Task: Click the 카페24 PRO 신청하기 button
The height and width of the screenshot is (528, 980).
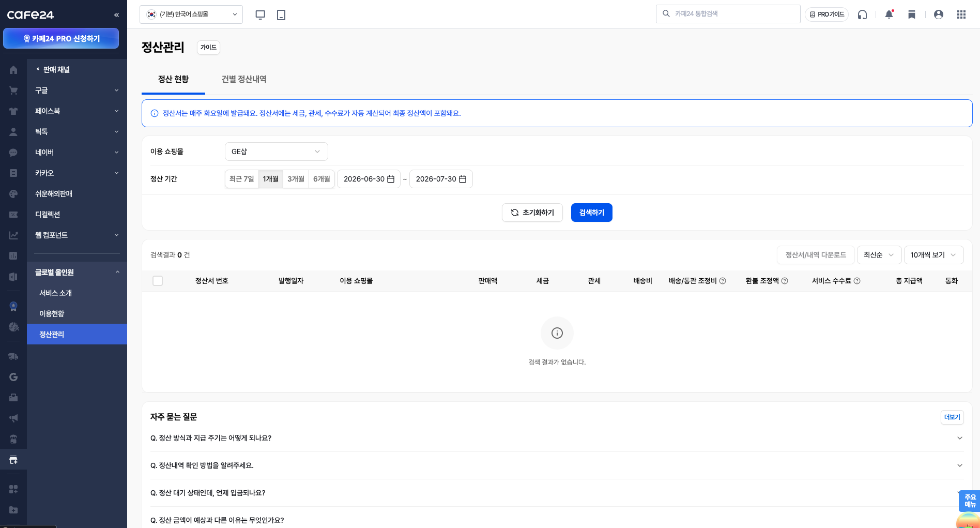Action: [61, 39]
